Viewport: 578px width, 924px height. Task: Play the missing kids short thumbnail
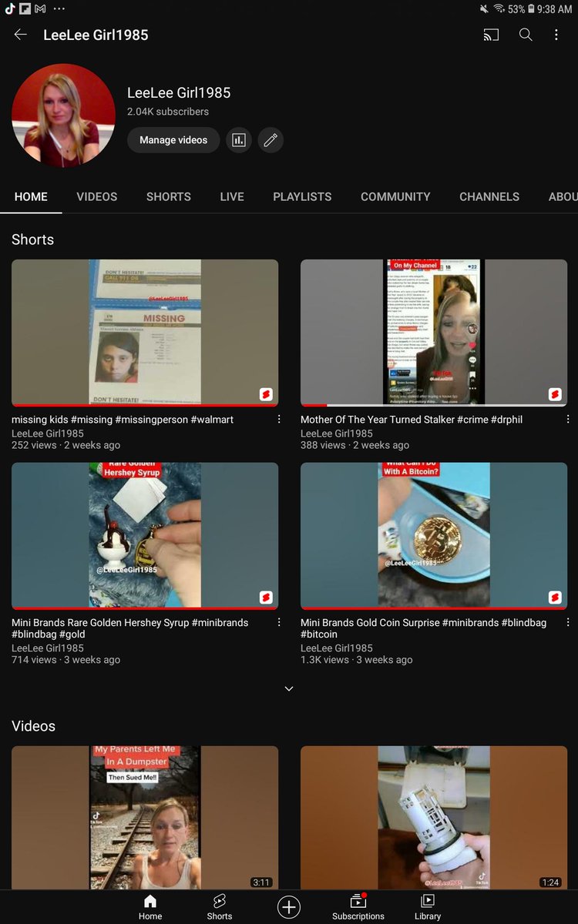click(145, 333)
